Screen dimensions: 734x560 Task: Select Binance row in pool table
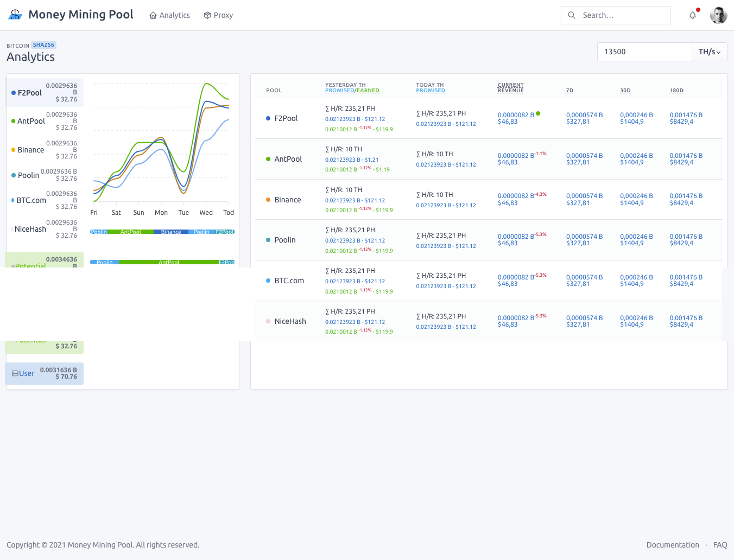(489, 200)
